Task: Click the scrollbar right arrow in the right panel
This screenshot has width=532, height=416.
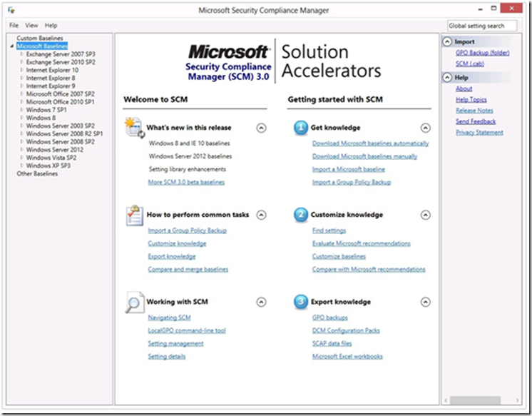Action: 517,400
